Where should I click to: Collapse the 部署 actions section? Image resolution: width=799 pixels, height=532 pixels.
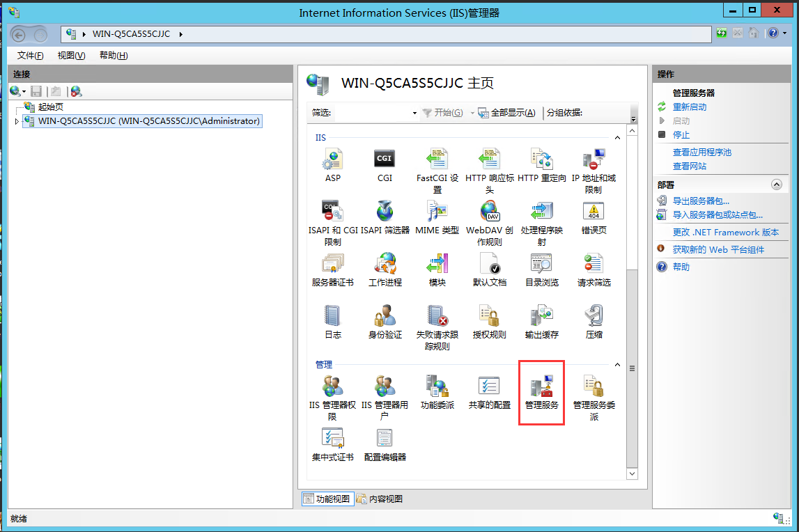(x=776, y=185)
